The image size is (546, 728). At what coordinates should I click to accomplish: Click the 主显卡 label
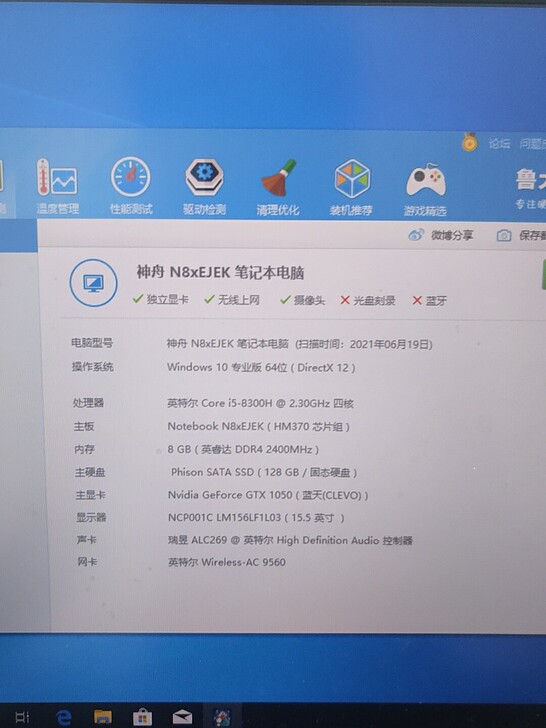point(91,495)
